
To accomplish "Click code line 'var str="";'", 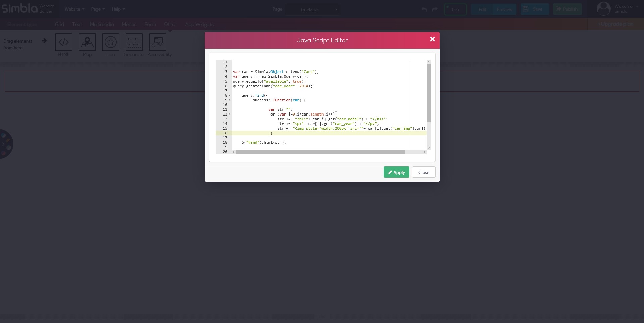I will click(x=280, y=109).
